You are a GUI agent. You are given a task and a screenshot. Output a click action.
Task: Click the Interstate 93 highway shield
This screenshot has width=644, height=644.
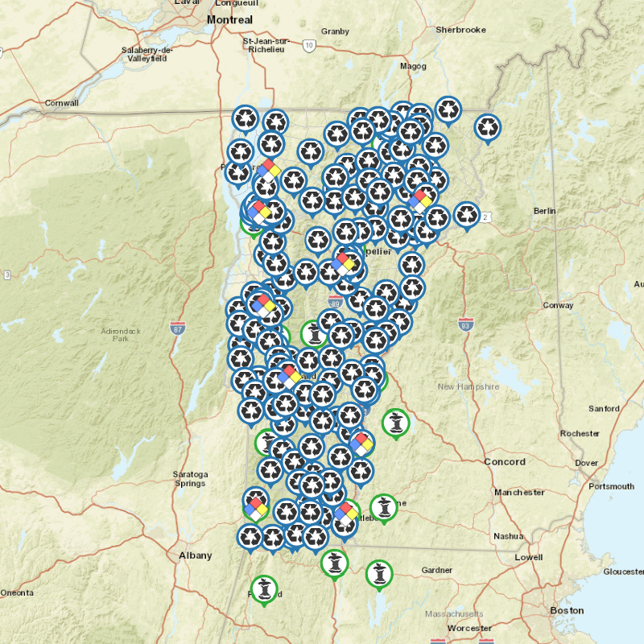(x=464, y=324)
